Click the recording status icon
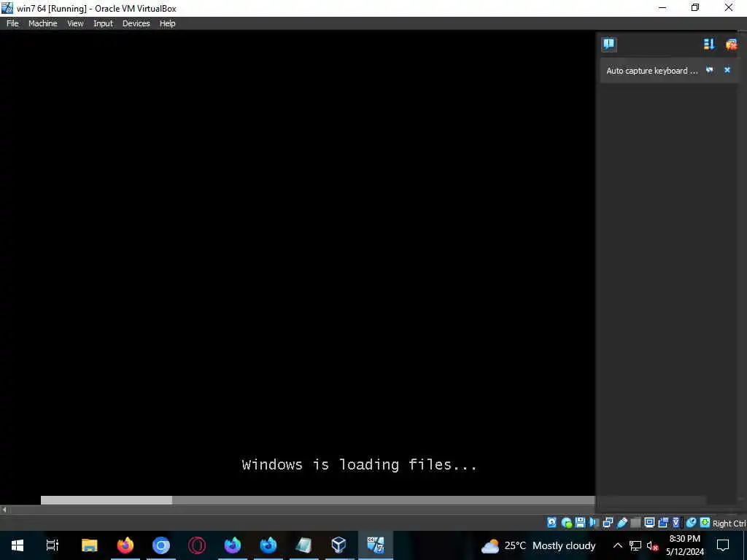This screenshot has width=747, height=560. tap(663, 522)
